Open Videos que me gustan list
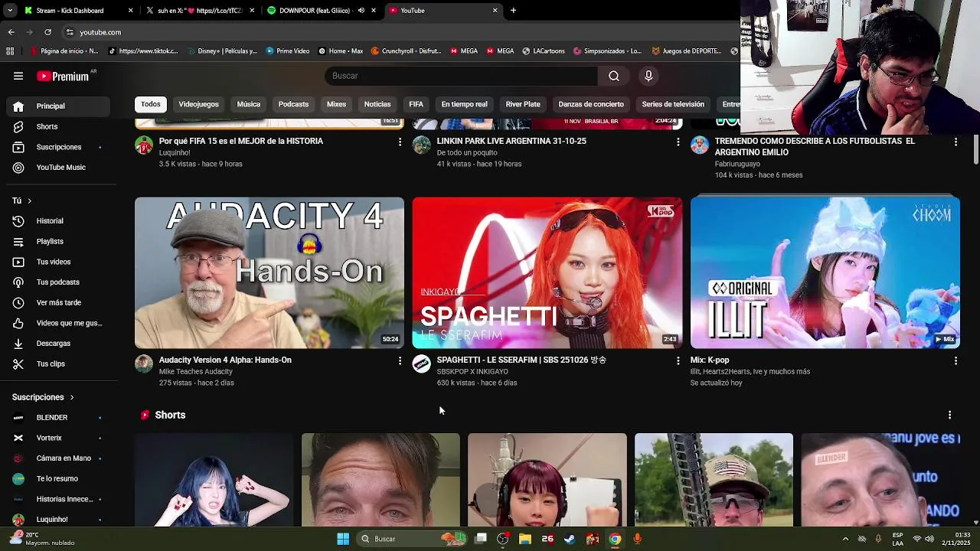The image size is (980, 551). (x=58, y=323)
